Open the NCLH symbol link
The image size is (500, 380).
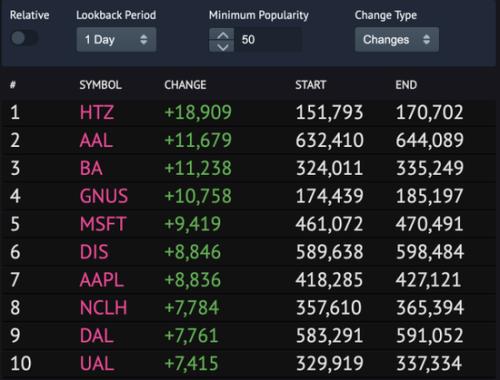click(x=103, y=307)
